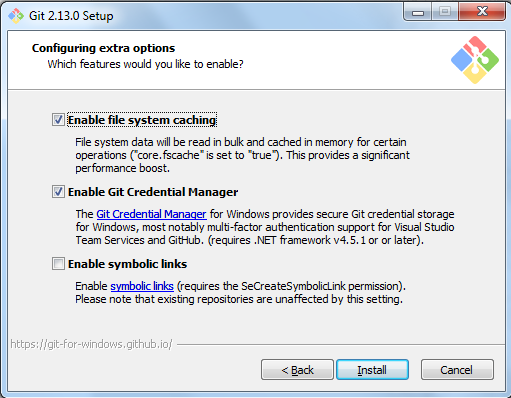Click the 'Configuring extra options' heading

coord(103,48)
